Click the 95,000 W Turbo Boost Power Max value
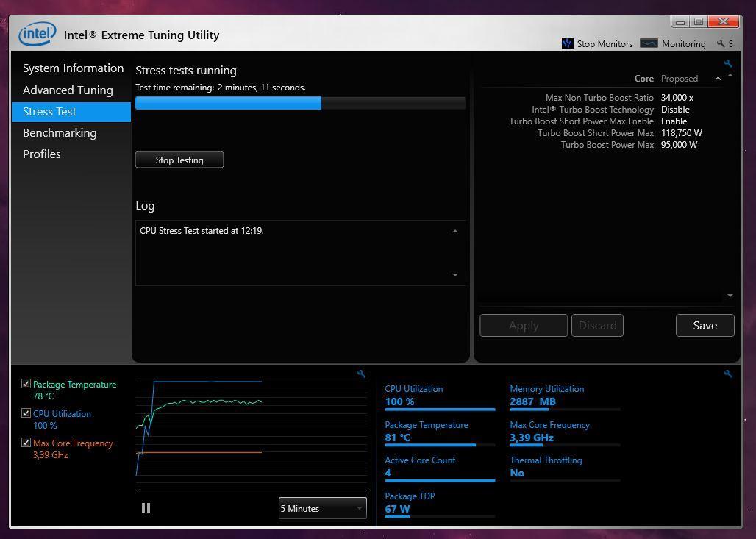Screen dimensions: 756x539 (679, 145)
